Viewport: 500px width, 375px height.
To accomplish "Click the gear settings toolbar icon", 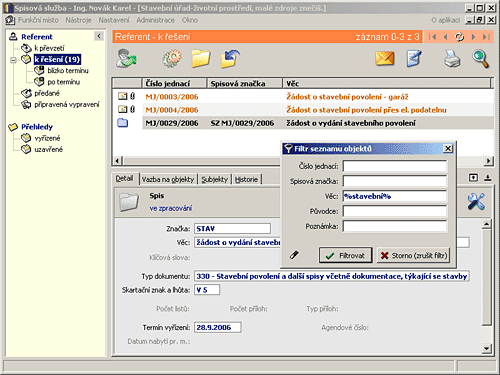I will 171,58.
